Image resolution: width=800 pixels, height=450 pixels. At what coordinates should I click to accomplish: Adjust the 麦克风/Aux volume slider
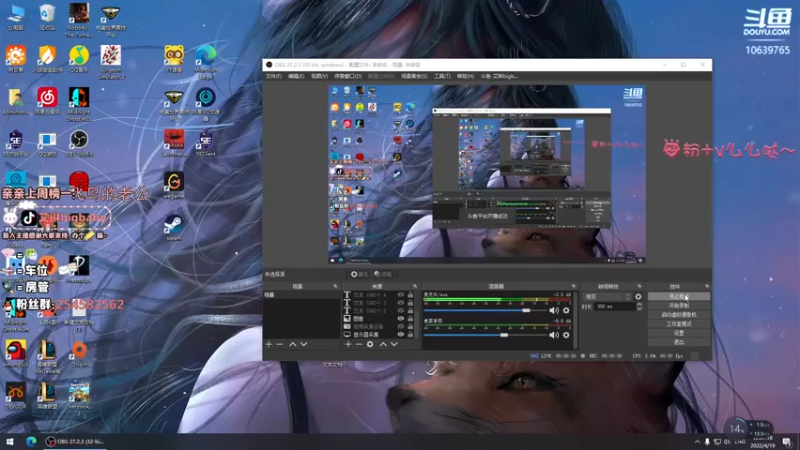coord(485,310)
